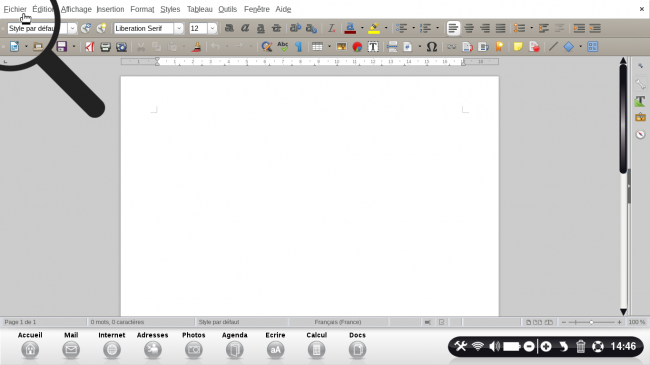The width and height of the screenshot is (650, 365).
Task: Set the line spacing
Action: (x=519, y=28)
